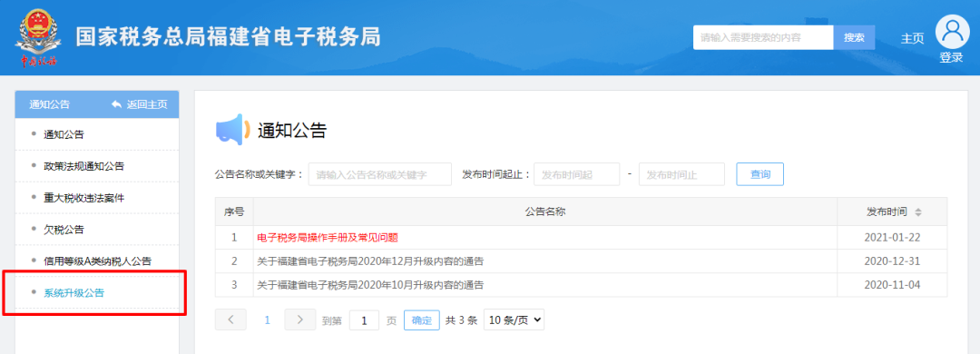Click the date 2020-12-31 cell

point(893,261)
